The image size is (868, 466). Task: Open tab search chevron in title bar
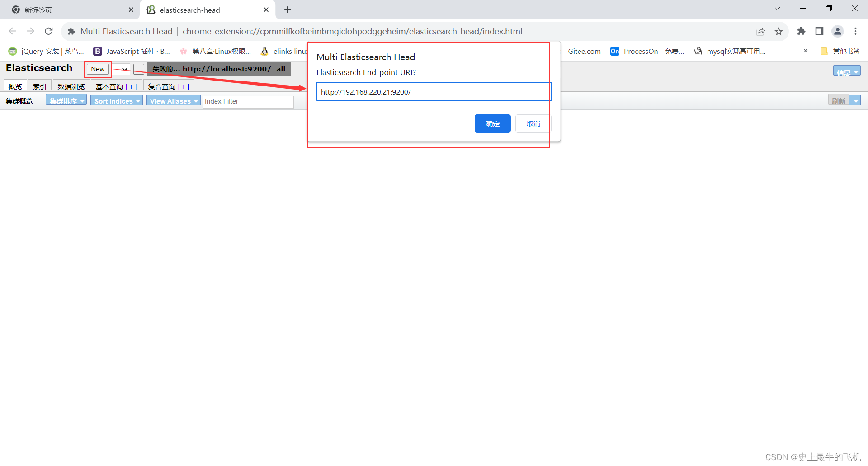pos(777,9)
